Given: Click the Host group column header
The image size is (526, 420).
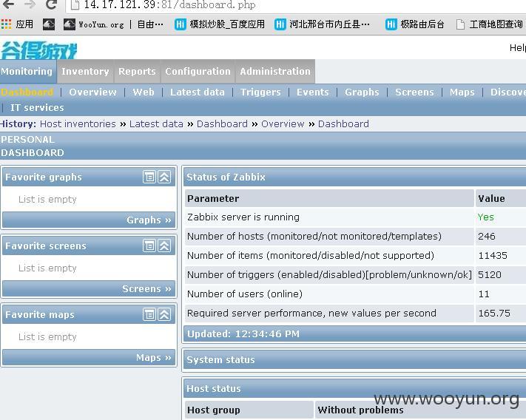Looking at the screenshot, I should pyautogui.click(x=249, y=410).
